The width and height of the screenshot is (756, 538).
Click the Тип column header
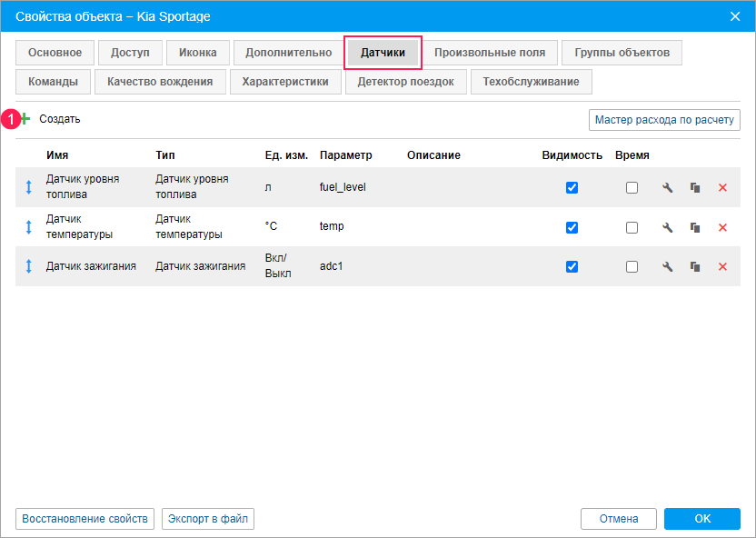(x=164, y=155)
